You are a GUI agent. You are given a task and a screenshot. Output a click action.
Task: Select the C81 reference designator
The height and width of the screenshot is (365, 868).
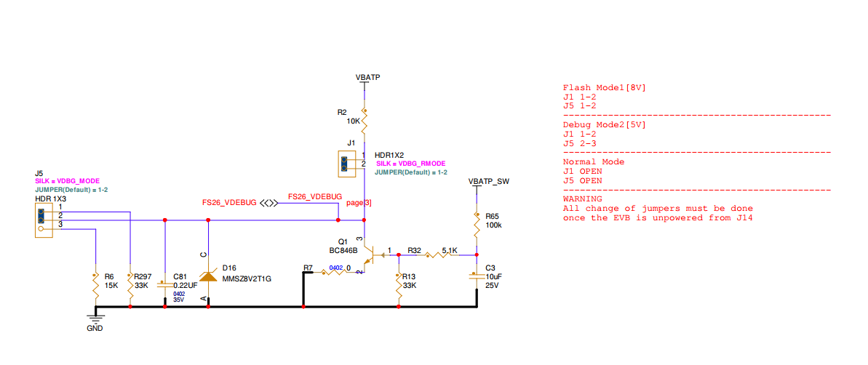pos(180,276)
